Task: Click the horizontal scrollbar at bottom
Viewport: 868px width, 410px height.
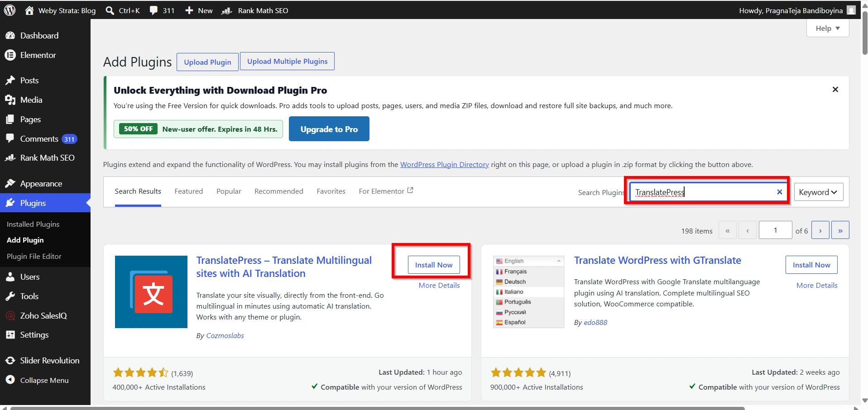Action: (x=378, y=408)
